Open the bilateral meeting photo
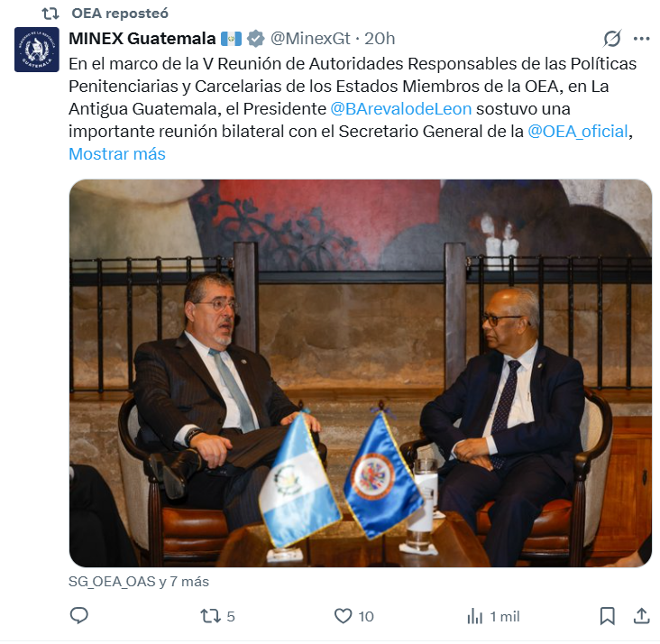Screen dimensions: 660x644 coord(361,373)
